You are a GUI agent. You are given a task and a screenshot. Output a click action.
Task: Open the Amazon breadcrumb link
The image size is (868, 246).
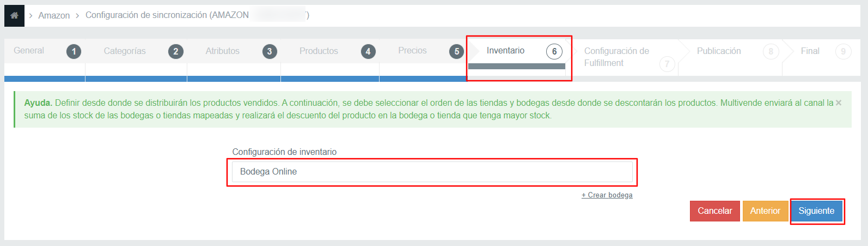[54, 16]
